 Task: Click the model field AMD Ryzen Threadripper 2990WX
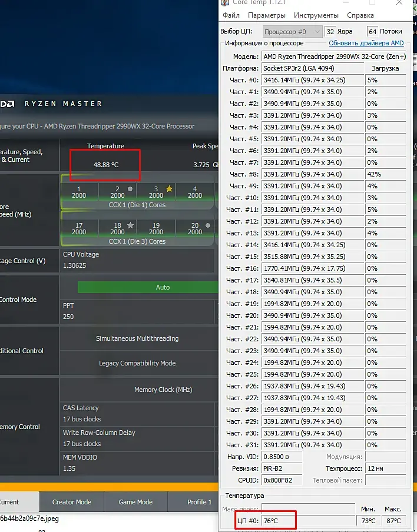pyautogui.click(x=334, y=56)
